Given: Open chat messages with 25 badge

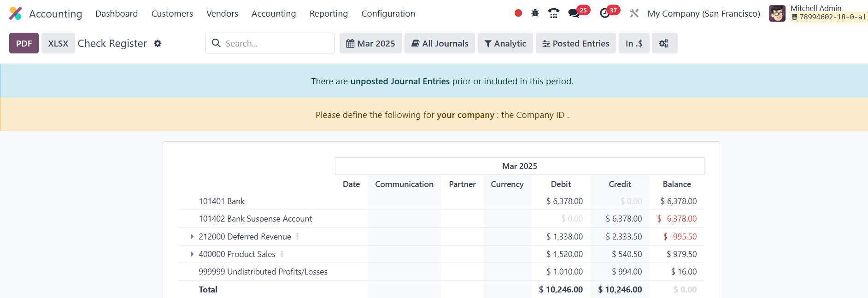Looking at the screenshot, I should (x=574, y=13).
